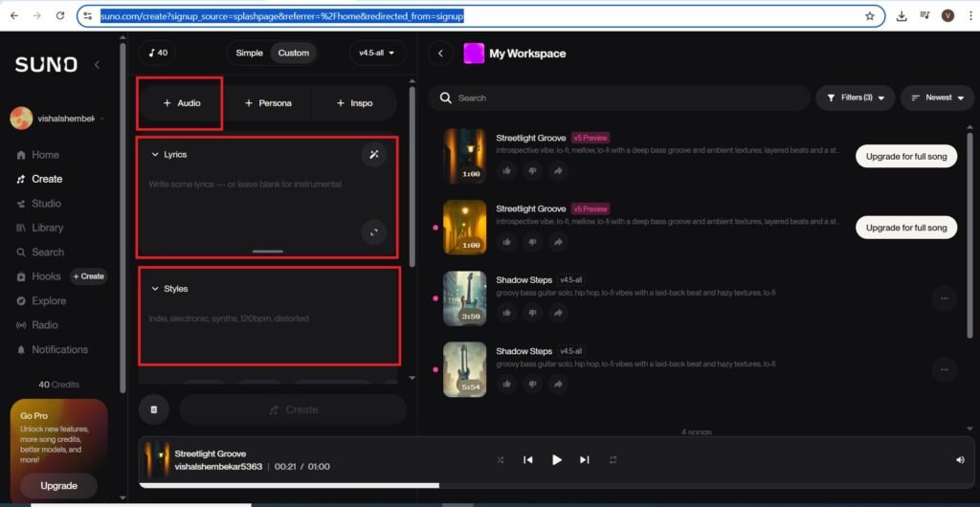
Task: Click the magic wand lyrics generator icon
Action: 374,155
